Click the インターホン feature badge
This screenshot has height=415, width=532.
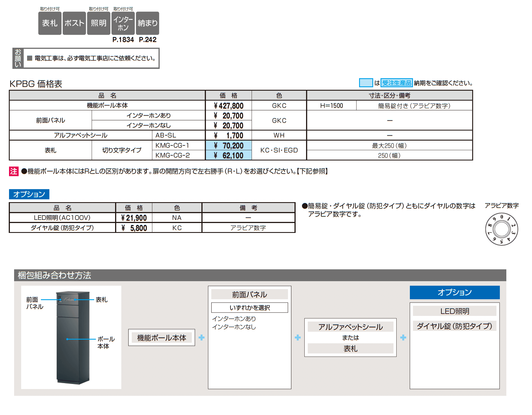pos(123,23)
